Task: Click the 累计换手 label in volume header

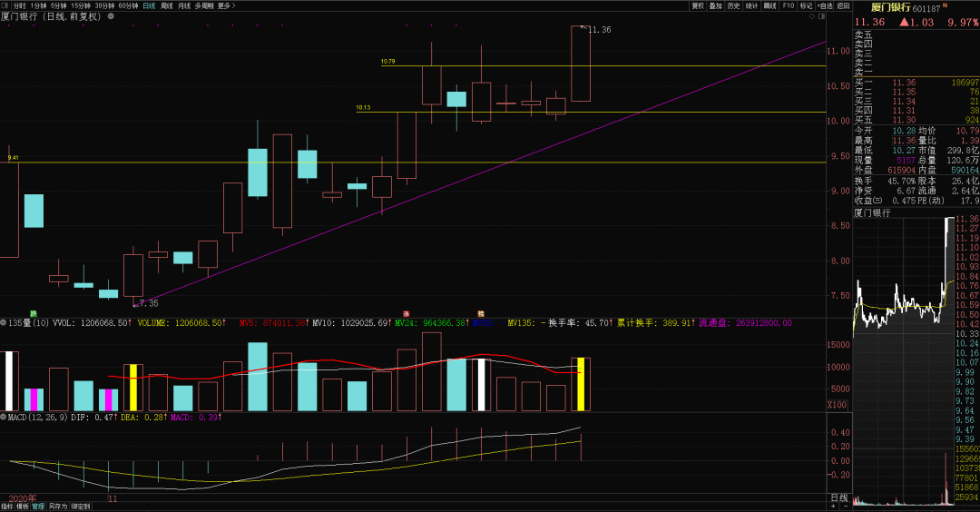Action: point(637,323)
